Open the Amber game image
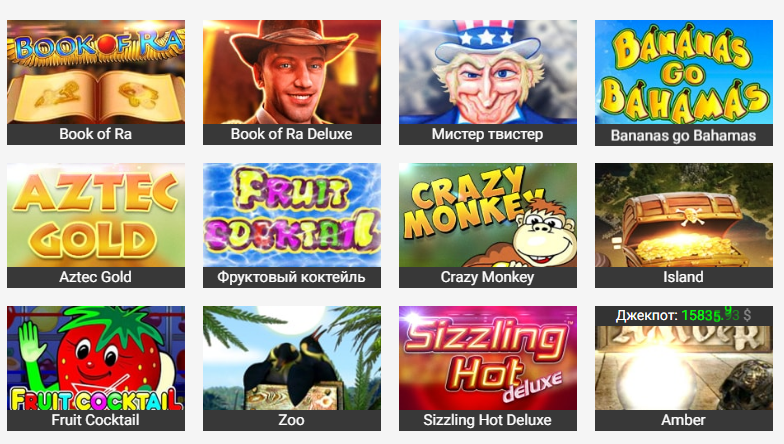The height and width of the screenshot is (444, 784). (x=684, y=368)
